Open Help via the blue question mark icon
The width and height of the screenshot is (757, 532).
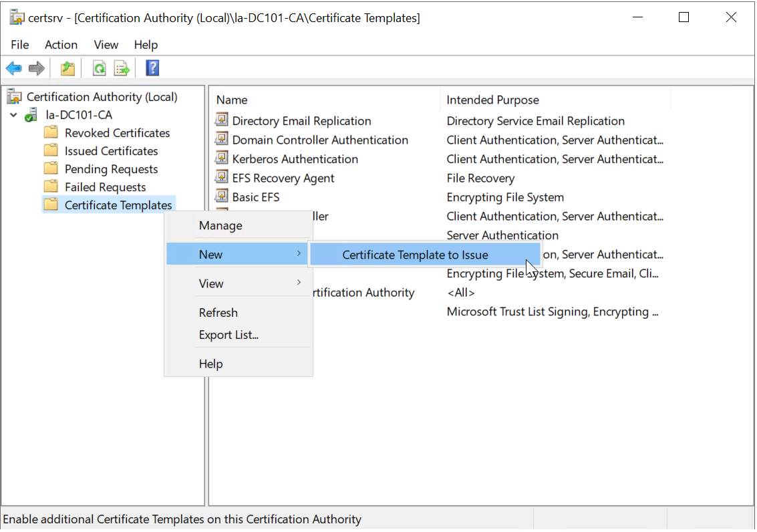tap(152, 68)
